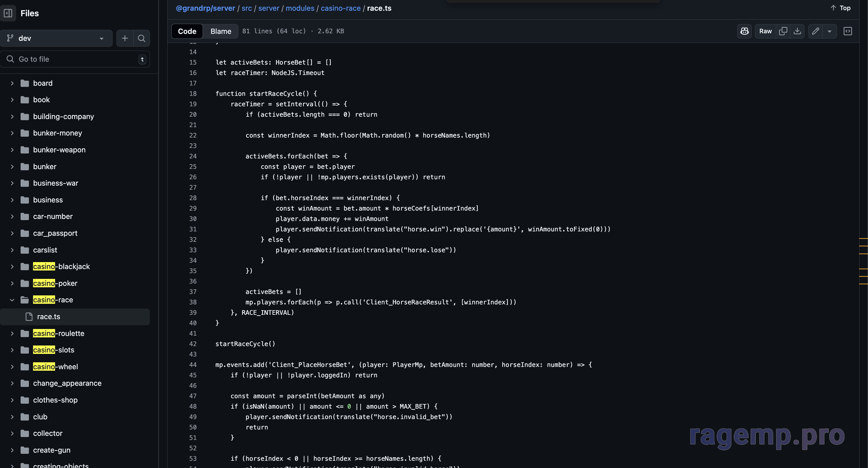This screenshot has height=468, width=868.
Task: Select line number 44
Action: (x=193, y=365)
